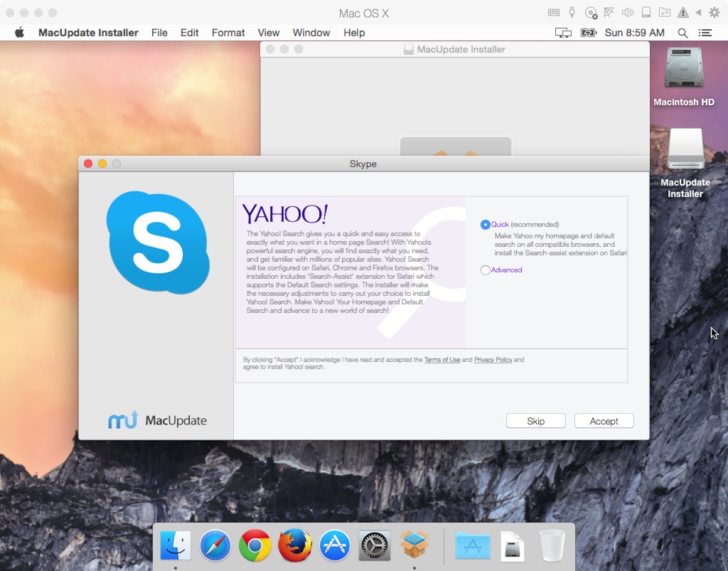Open the Terms of Use link
The image size is (728, 571).
click(x=442, y=360)
